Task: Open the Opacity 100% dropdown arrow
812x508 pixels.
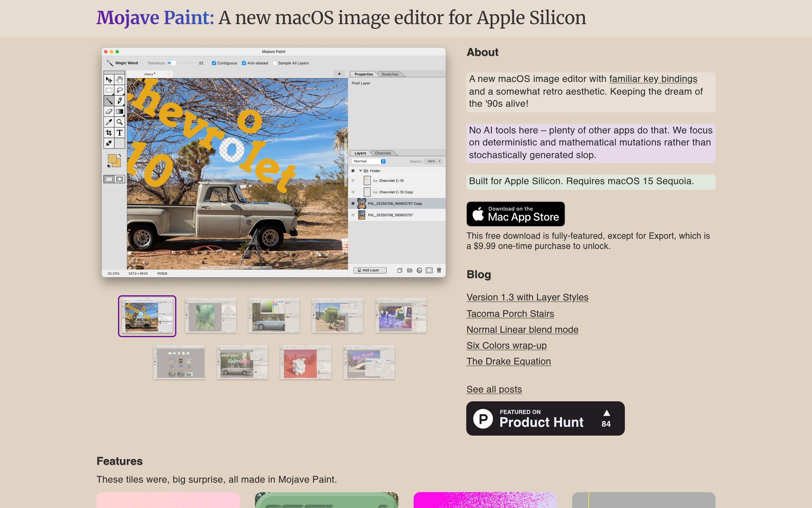Action: [439, 161]
